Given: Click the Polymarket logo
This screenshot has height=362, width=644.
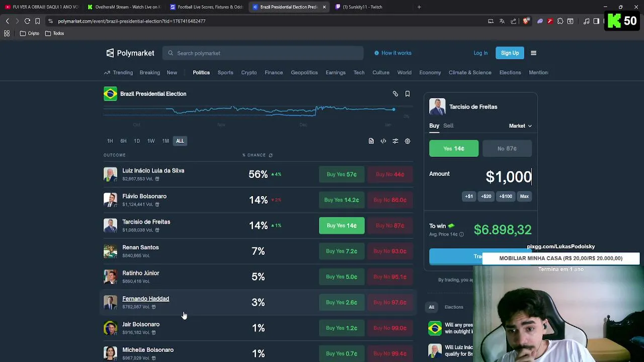Looking at the screenshot, I should 130,53.
